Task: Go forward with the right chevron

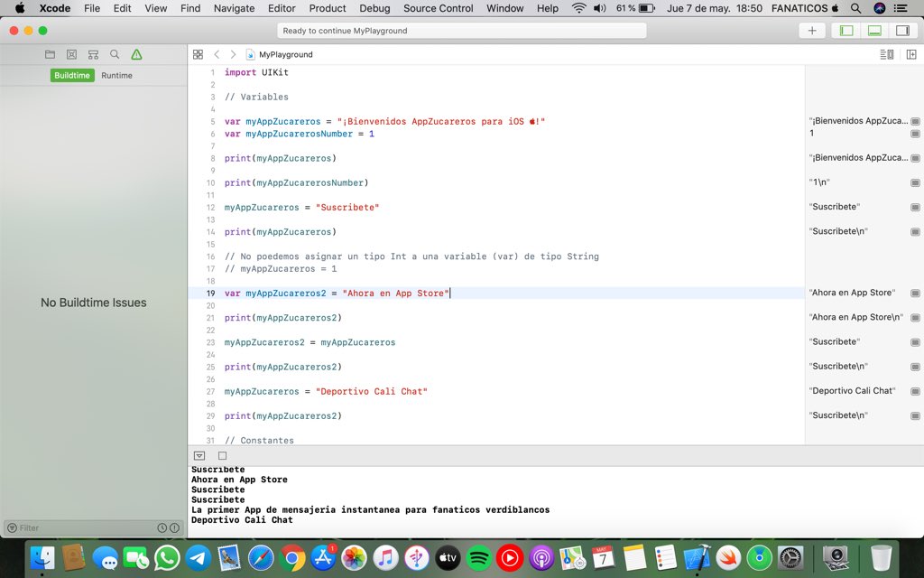Action: (234, 54)
